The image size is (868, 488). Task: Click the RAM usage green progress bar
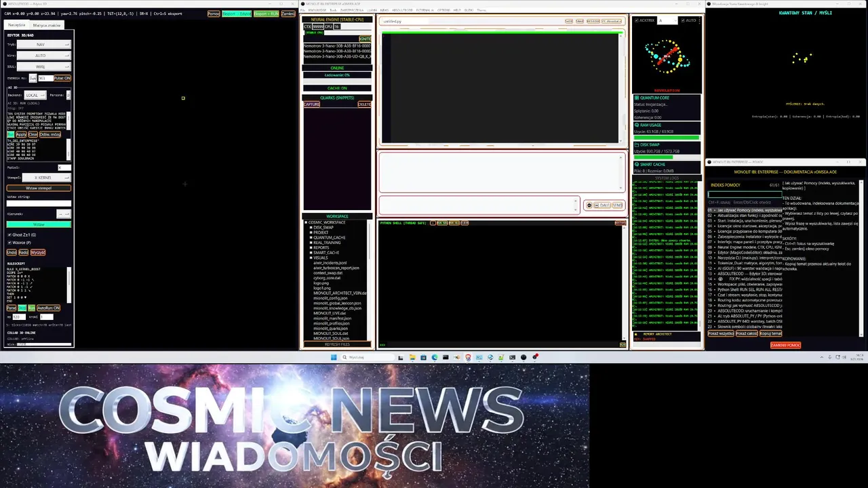[667, 138]
